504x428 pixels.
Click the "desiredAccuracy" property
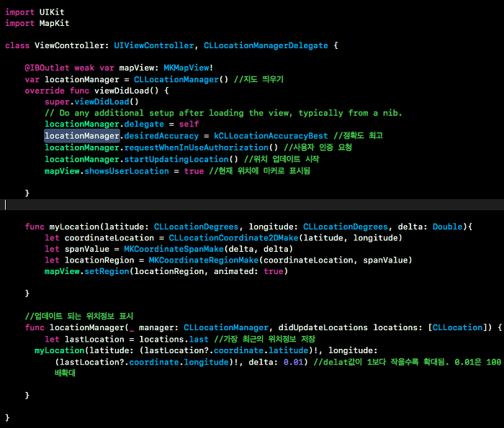coord(161,136)
